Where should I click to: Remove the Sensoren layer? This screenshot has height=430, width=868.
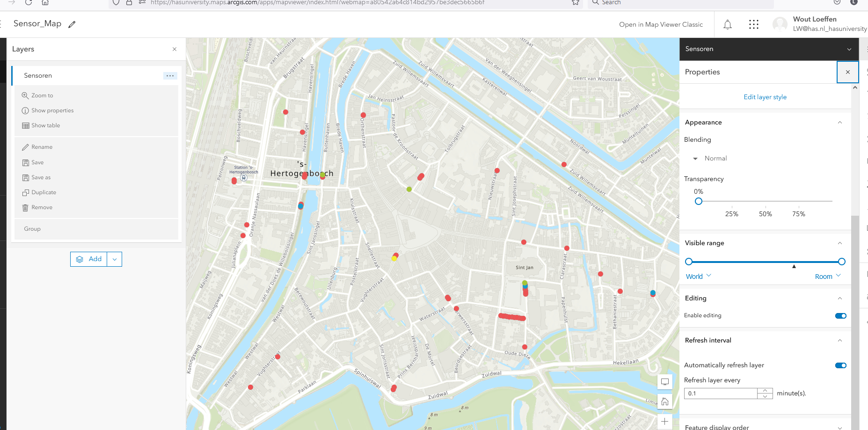pos(37,207)
